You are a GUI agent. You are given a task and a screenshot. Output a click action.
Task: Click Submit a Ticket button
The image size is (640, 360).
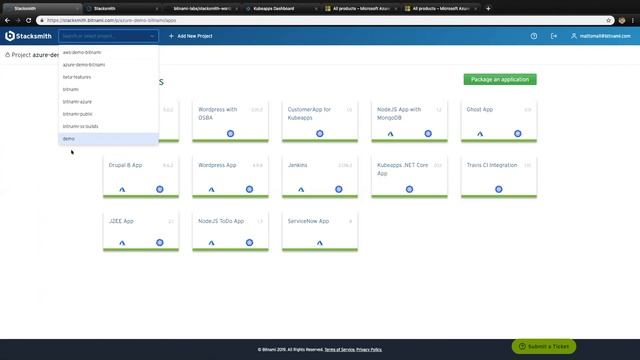click(x=544, y=346)
